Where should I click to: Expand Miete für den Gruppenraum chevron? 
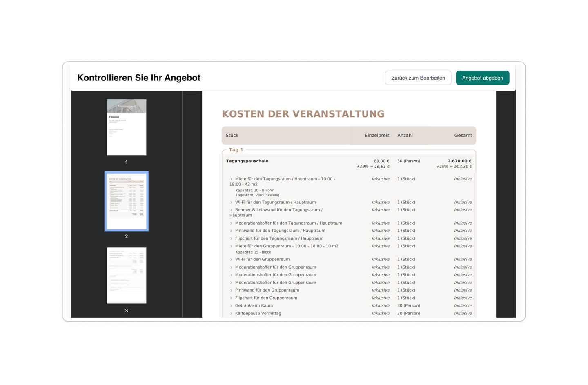pyautogui.click(x=231, y=246)
